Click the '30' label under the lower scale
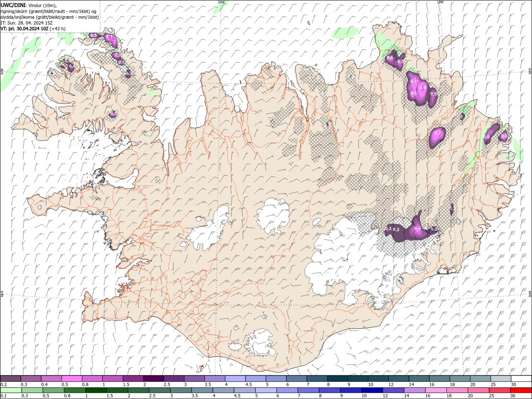The image size is (532, 399). coord(513,396)
